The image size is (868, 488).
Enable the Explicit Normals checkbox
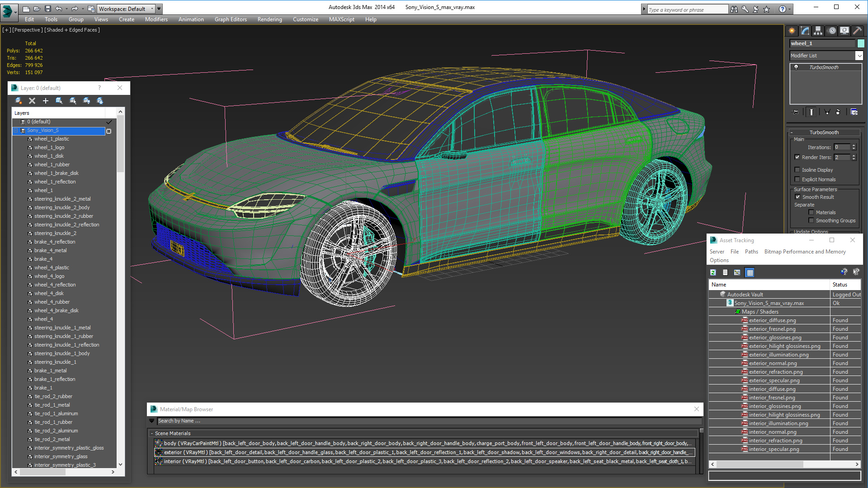tap(797, 179)
